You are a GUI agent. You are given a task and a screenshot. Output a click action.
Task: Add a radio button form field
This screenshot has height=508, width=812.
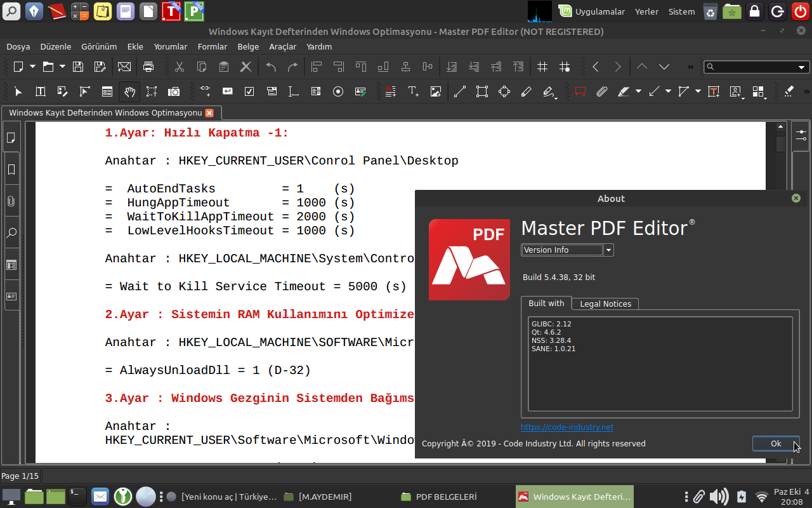coord(338,91)
